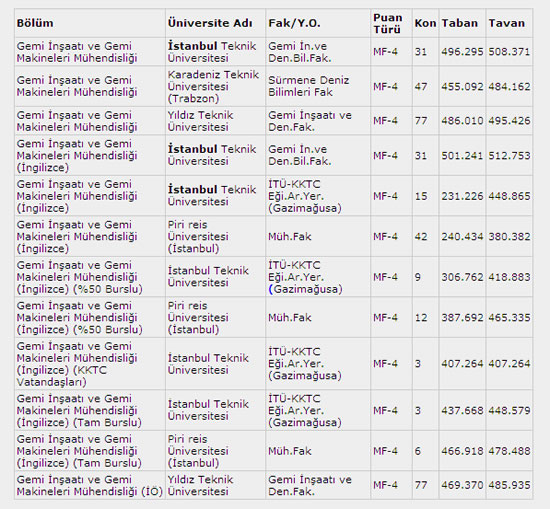Open Sürmene Deniz Bilimleri Fak link
The image size is (550, 509).
coord(309,86)
